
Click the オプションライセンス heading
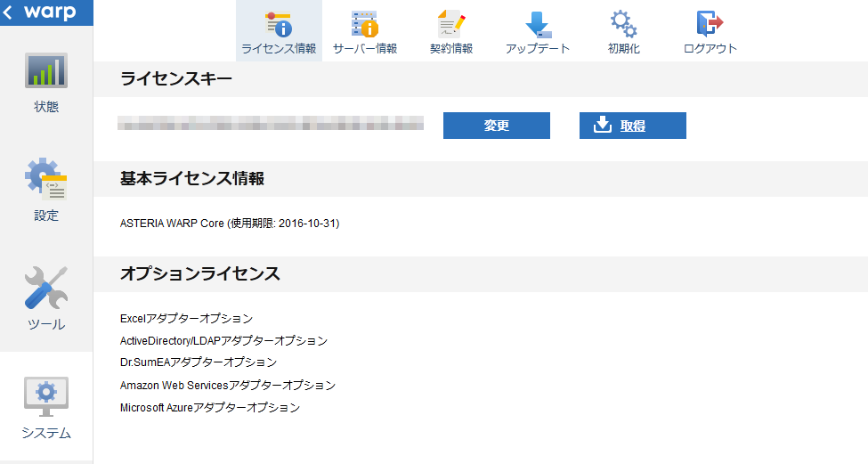tap(199, 273)
